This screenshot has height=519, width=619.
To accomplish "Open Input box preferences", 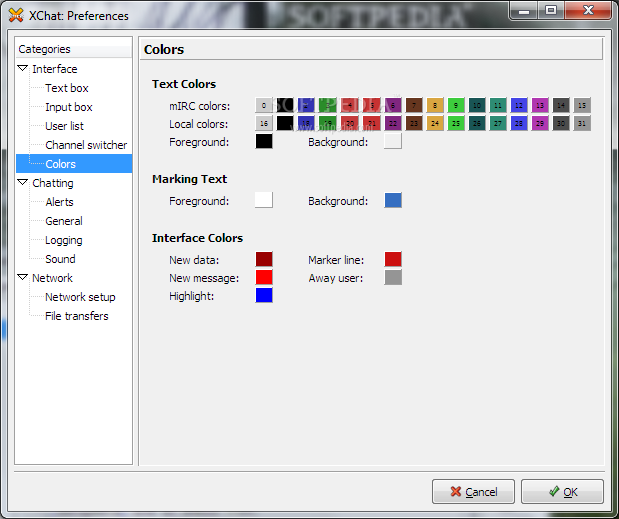I will click(69, 107).
